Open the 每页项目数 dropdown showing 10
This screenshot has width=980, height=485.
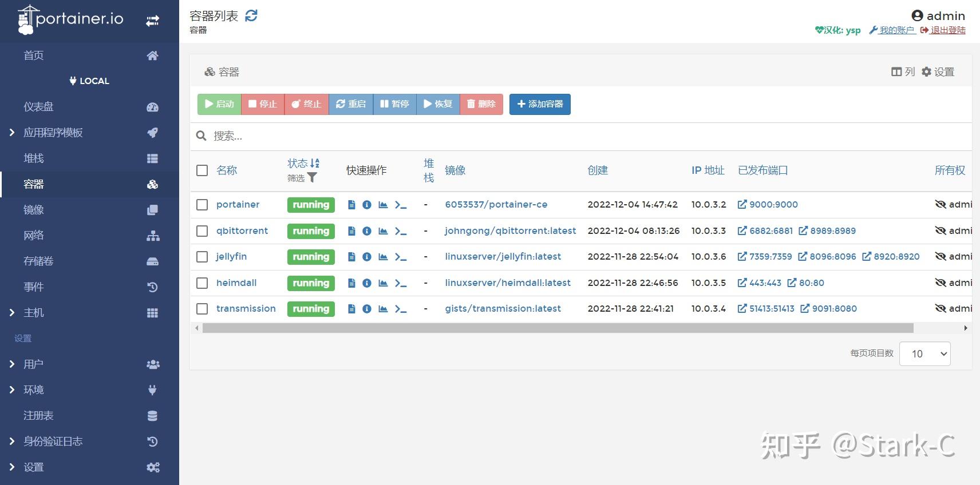coord(925,354)
